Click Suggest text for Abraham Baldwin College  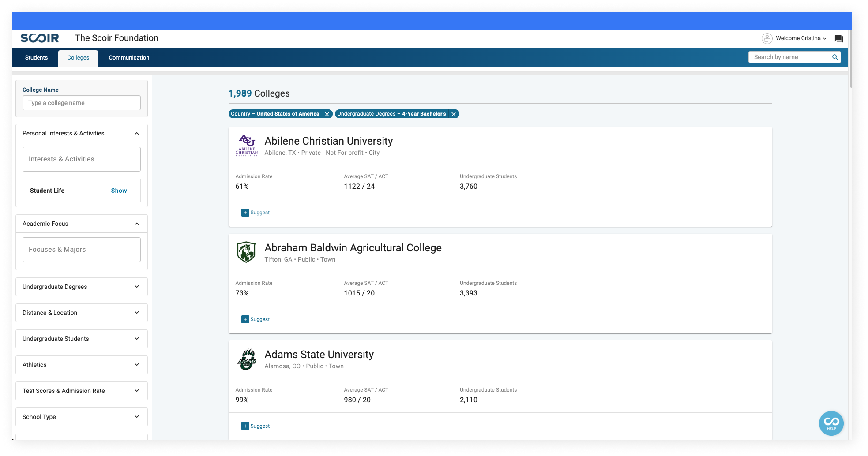(260, 319)
